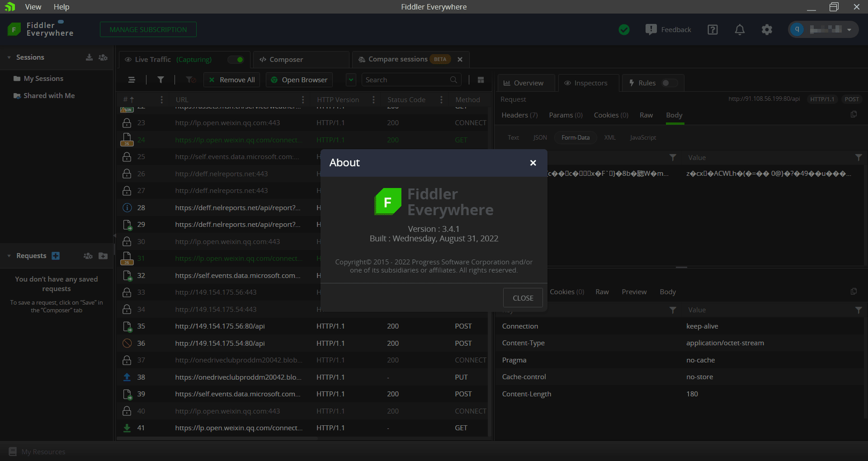Viewport: 868px width, 461px height.
Task: Switch to the Overview tab
Action: click(526, 83)
